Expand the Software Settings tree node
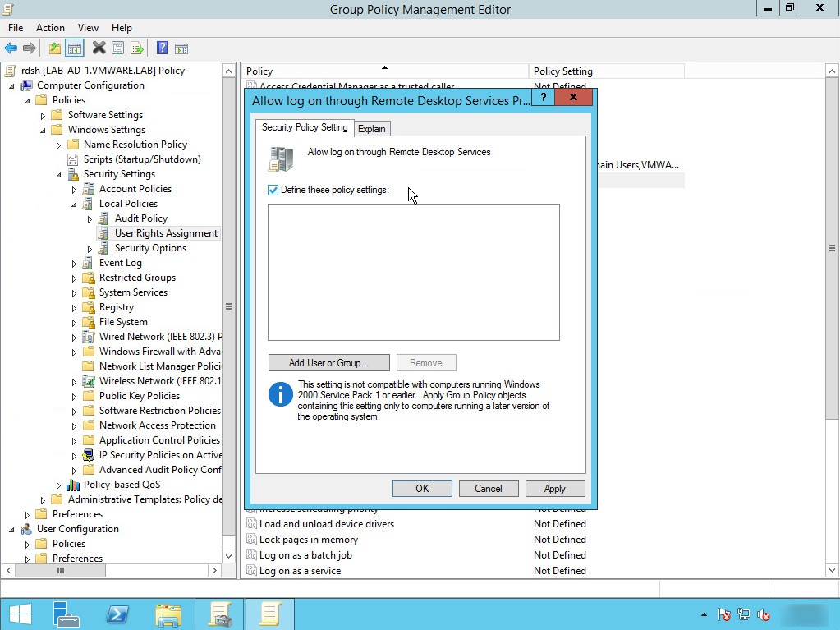Viewport: 840px width, 630px height. [44, 116]
